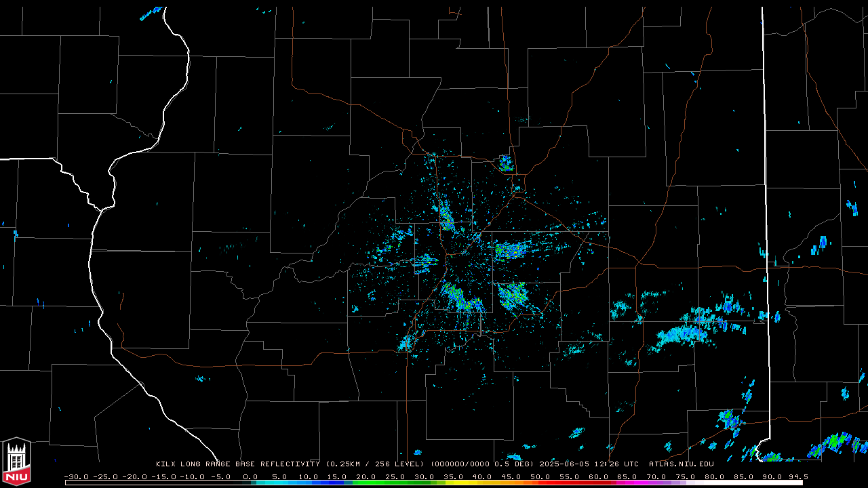Select the (0.25KM / 256 LEVEL) text
Screen dimensions: 868x488
coord(375,464)
